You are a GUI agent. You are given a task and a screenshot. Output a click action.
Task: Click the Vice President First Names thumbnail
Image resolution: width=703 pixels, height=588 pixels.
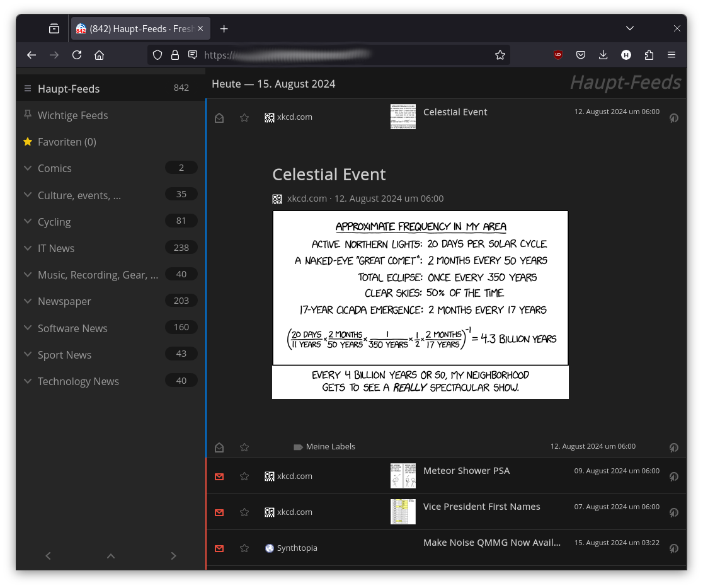click(x=403, y=511)
